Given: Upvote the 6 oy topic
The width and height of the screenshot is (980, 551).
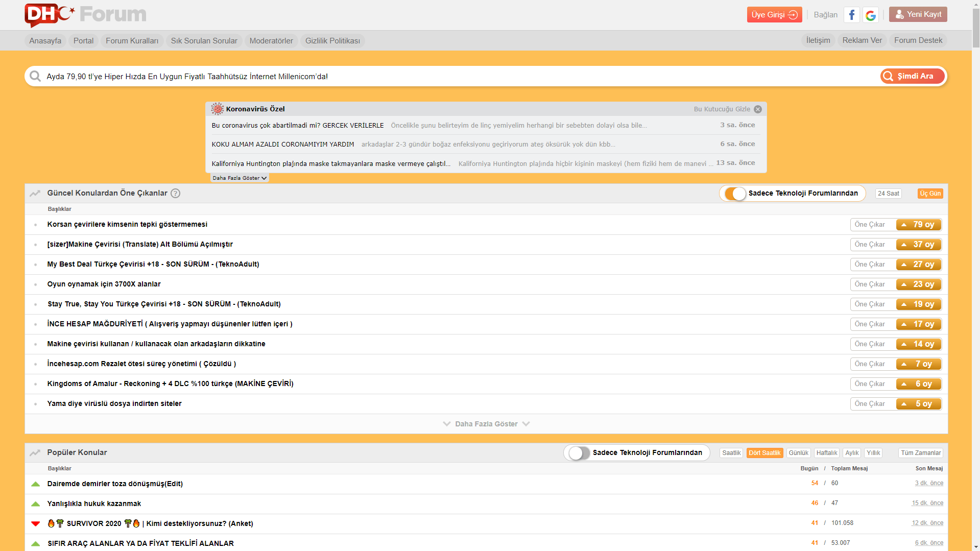Looking at the screenshot, I should tap(918, 384).
